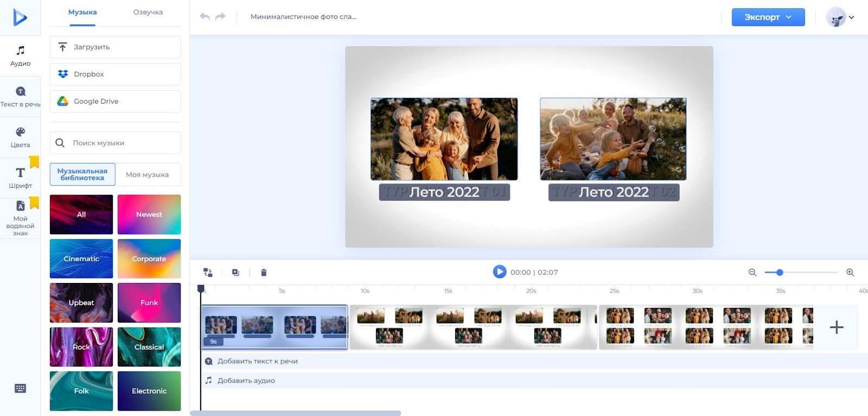Open the My watermark panel
Screen dimensions: 868x416
[x=20, y=218]
